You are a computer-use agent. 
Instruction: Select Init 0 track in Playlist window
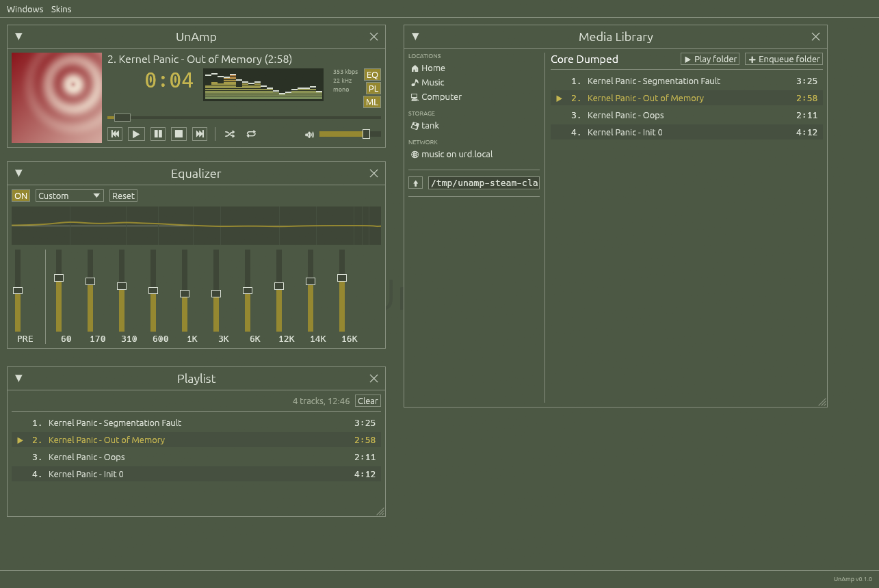[x=196, y=475]
